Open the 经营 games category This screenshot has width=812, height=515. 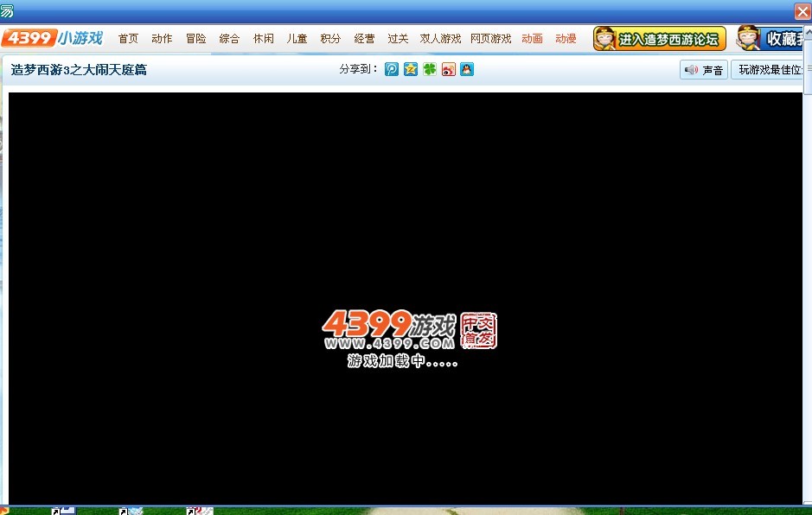pyautogui.click(x=364, y=39)
